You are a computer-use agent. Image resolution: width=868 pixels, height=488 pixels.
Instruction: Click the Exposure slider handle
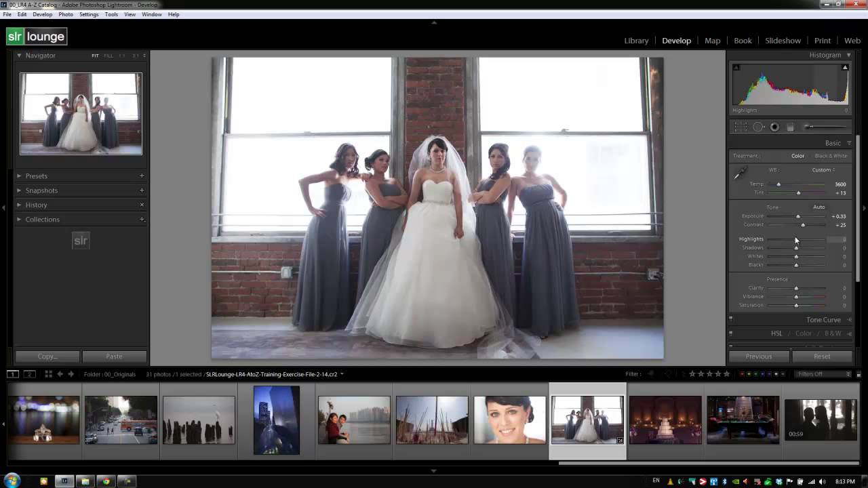click(797, 216)
